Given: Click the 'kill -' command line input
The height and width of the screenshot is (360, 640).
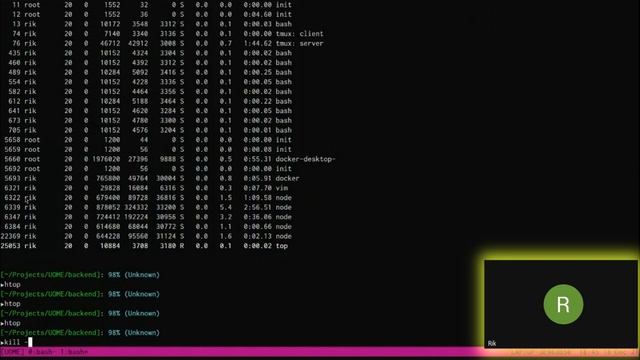Looking at the screenshot, I should 16,342.
